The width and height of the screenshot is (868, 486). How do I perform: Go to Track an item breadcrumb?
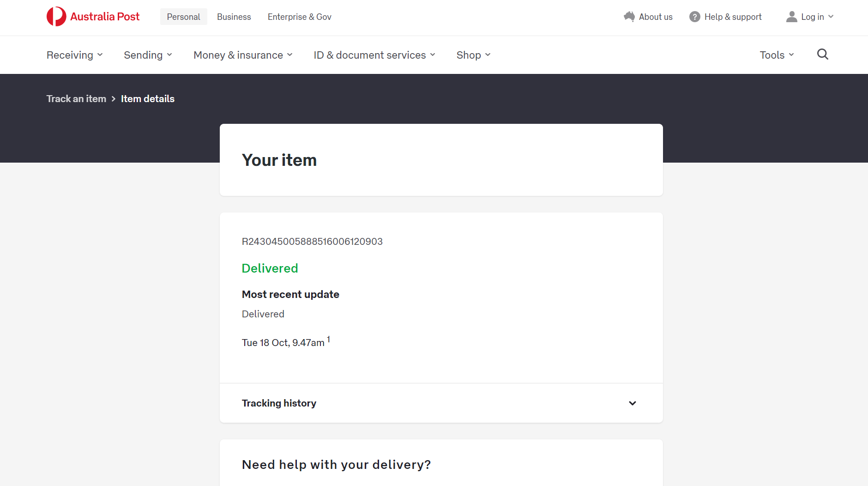point(76,99)
